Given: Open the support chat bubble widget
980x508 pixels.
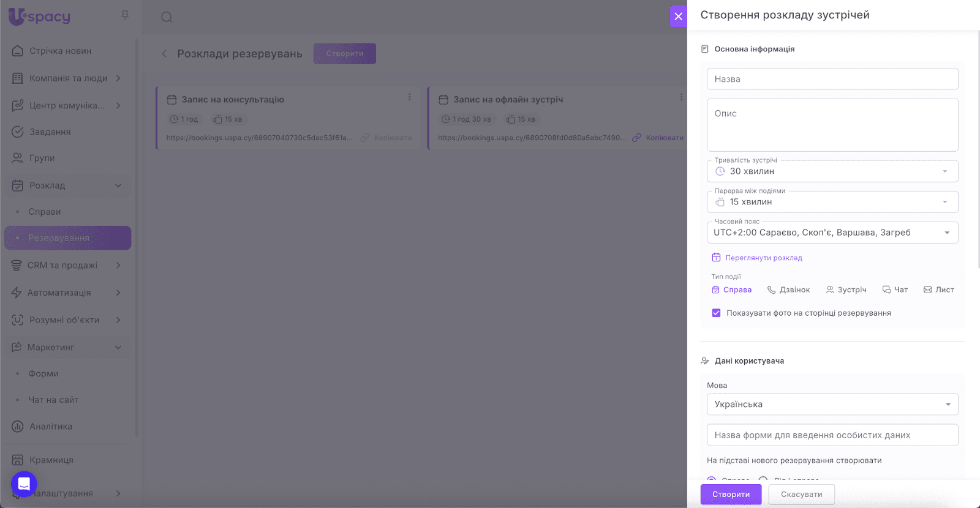Looking at the screenshot, I should pyautogui.click(x=24, y=484).
